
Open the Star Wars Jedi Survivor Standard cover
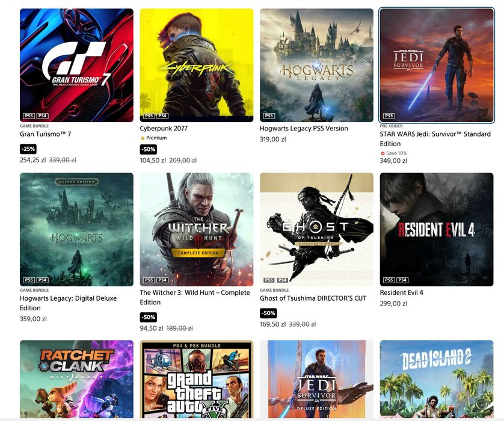coord(437,65)
